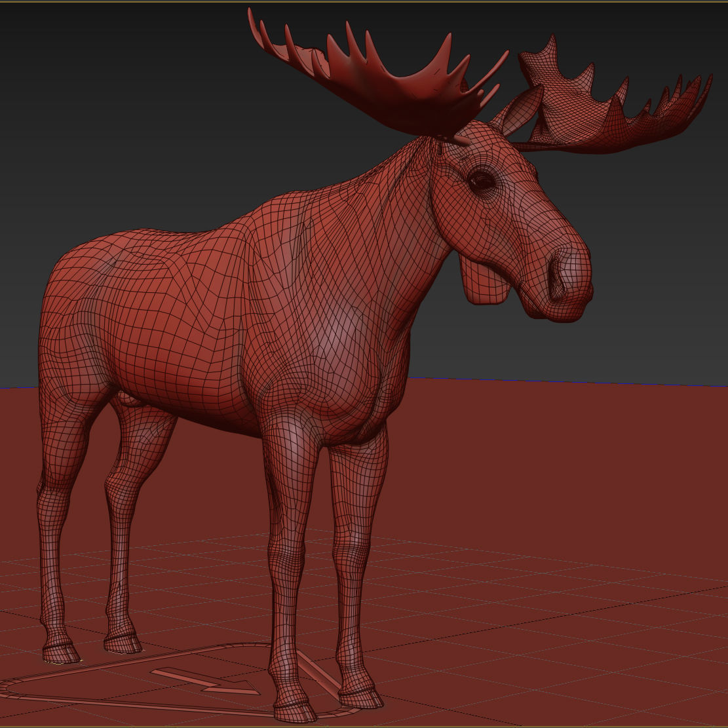728x728 pixels.
Task: Click the moose's nostril on the muzzle
Action: [x=556, y=280]
